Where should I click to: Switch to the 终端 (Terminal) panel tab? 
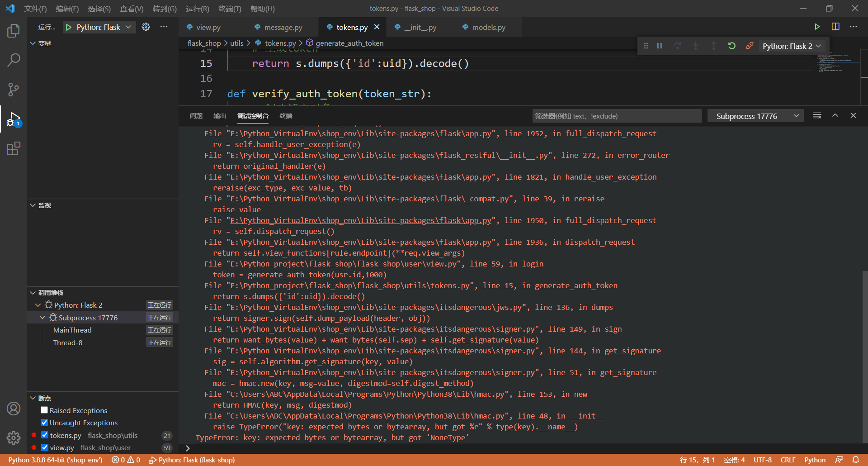[286, 116]
